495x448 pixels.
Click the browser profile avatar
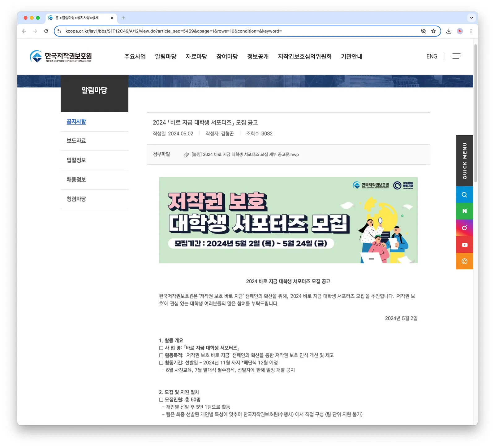(460, 31)
